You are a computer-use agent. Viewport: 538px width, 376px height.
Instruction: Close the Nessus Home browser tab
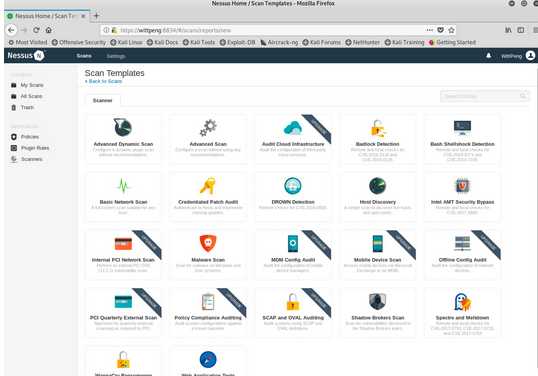[x=83, y=16]
